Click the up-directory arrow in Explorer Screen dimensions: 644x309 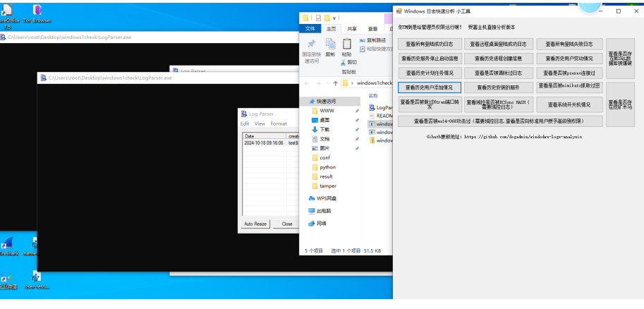(336, 83)
